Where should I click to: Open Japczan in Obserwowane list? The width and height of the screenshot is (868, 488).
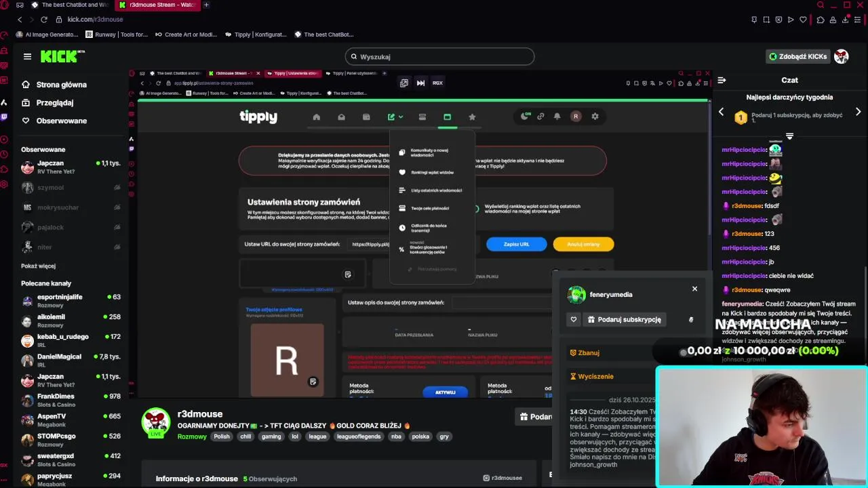click(71, 167)
